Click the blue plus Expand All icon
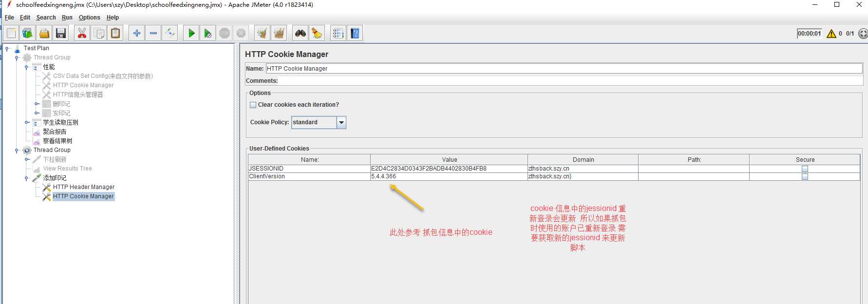 (x=137, y=33)
